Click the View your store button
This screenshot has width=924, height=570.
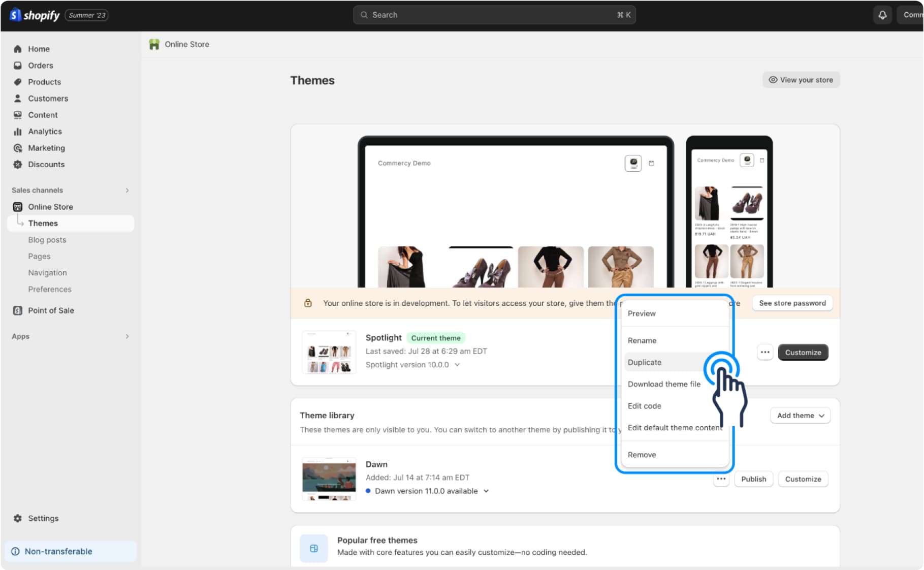801,80
